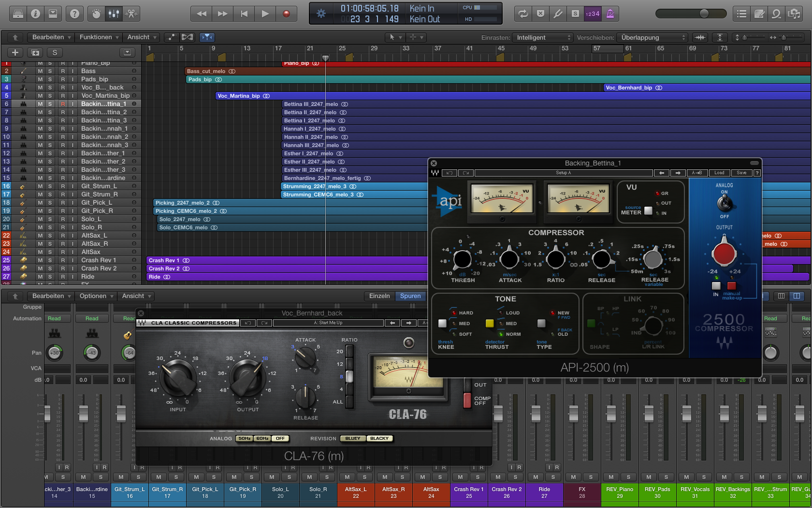Start playback with the Play button
The height and width of the screenshot is (508, 812).
(x=265, y=14)
